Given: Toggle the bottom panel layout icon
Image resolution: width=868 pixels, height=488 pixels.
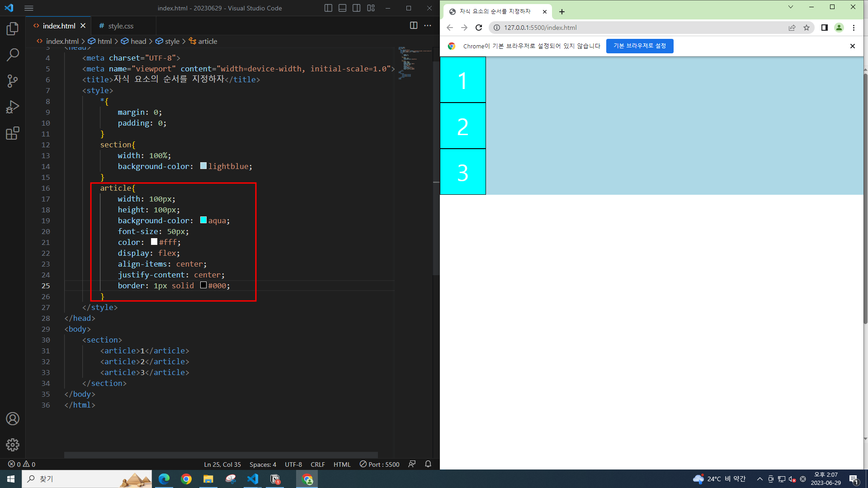Looking at the screenshot, I should (343, 8).
